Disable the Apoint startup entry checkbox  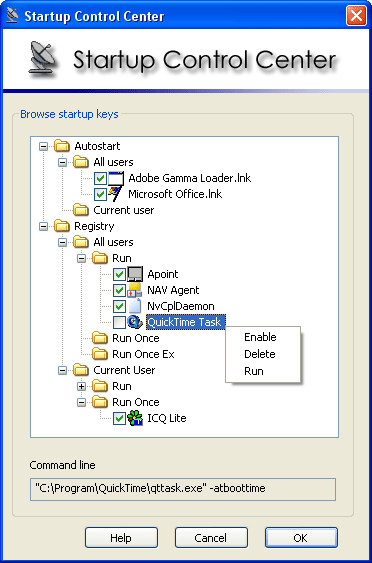click(x=119, y=274)
